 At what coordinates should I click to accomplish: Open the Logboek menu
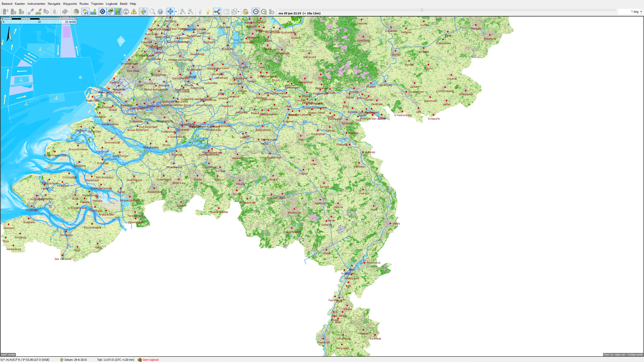[112, 4]
